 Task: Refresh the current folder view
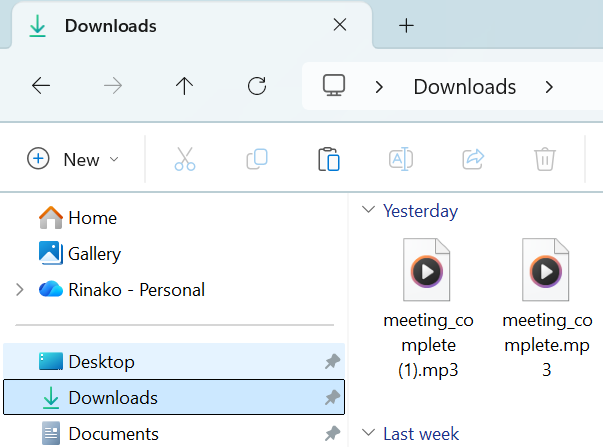pyautogui.click(x=257, y=86)
